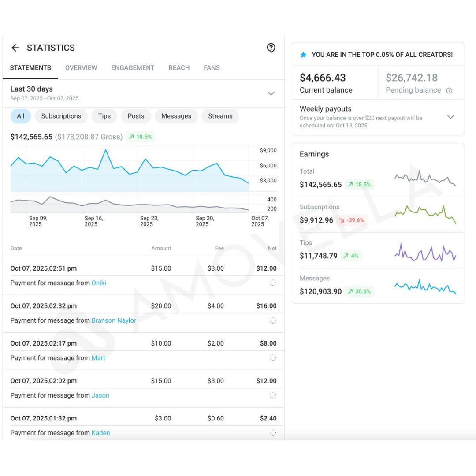
Task: Select the All filter chip
Action: coord(21,116)
